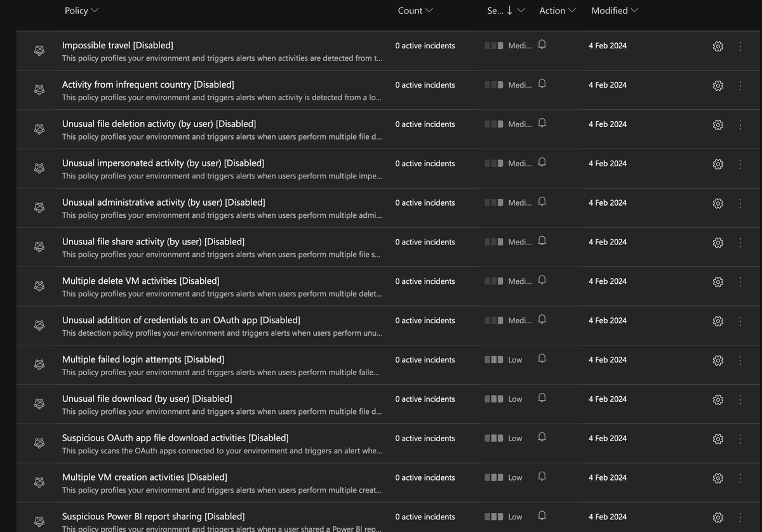
Task: Open more options for Suspicious Power BI report sharing
Action: [740, 518]
